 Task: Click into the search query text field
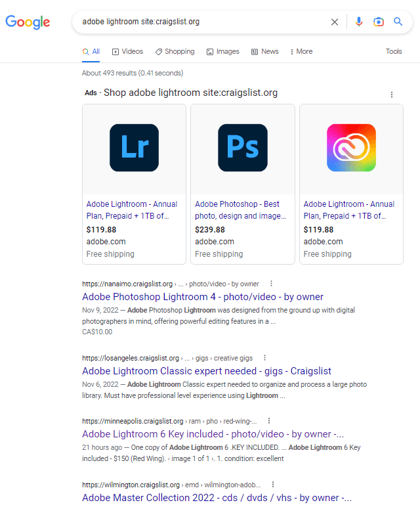[x=203, y=22]
